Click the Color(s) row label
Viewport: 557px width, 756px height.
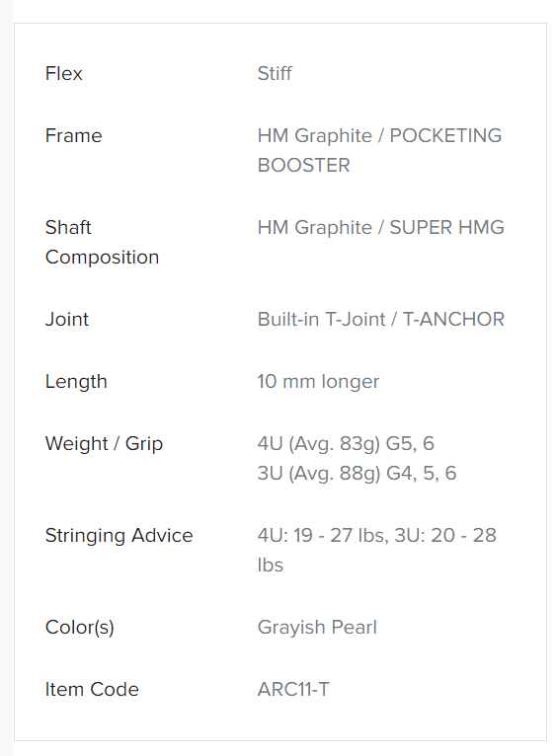tap(80, 628)
